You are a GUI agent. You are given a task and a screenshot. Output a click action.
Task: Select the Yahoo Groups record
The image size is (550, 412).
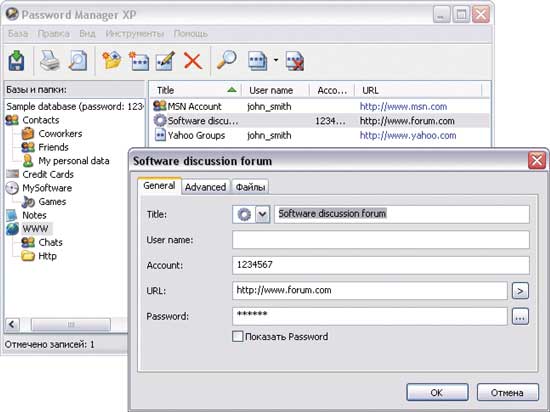(196, 135)
